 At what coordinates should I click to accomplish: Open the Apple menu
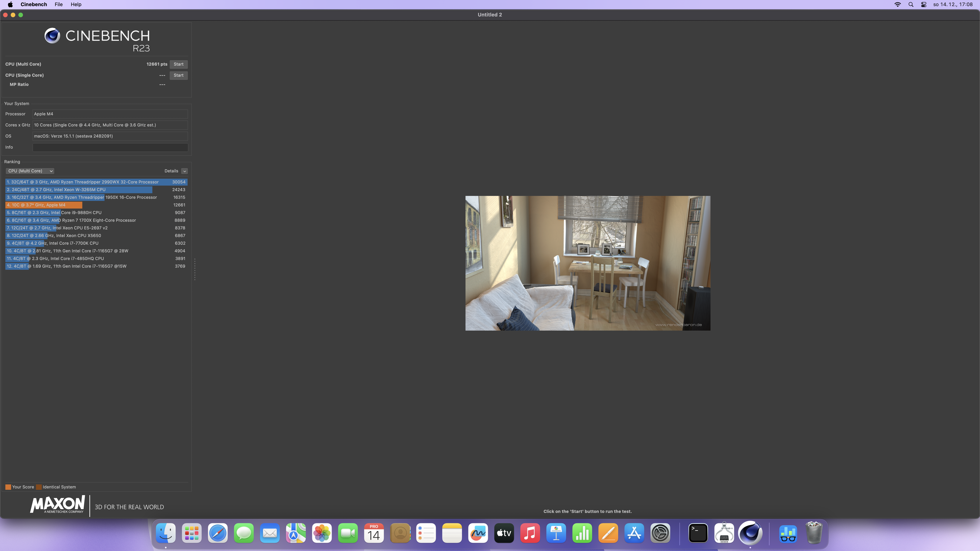[x=10, y=5]
